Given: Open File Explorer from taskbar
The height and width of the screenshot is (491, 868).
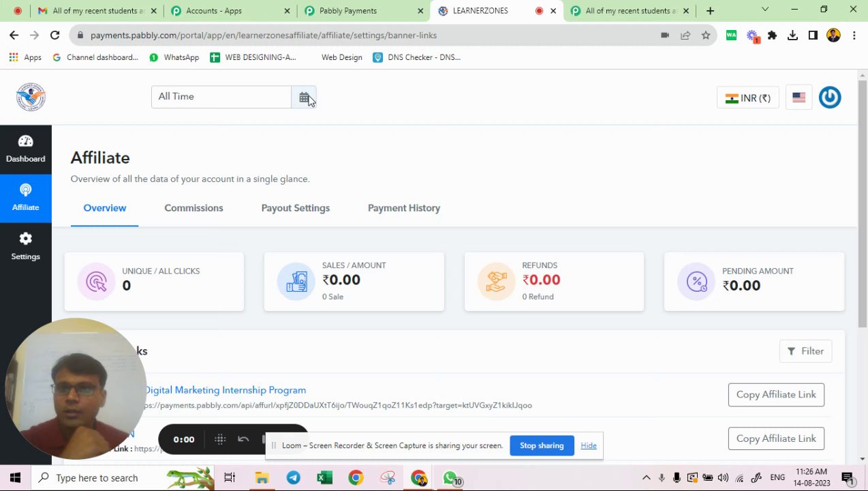Looking at the screenshot, I should pos(262,478).
